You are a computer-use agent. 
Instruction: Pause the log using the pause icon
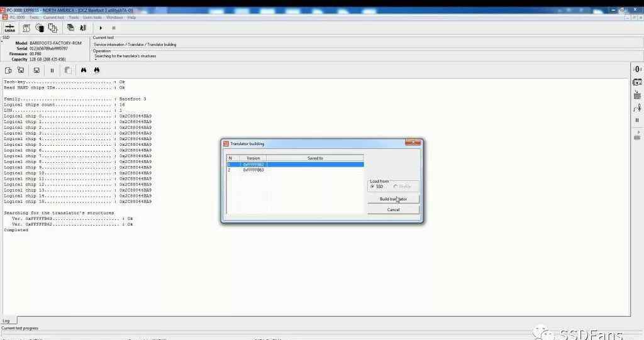[x=52, y=70]
